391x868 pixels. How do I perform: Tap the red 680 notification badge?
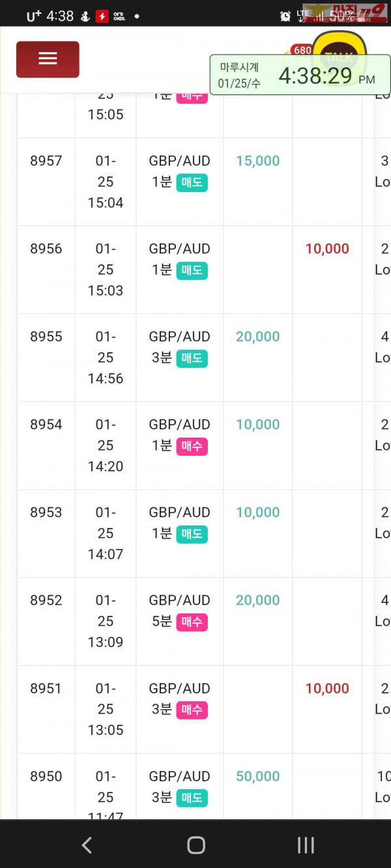(x=302, y=50)
